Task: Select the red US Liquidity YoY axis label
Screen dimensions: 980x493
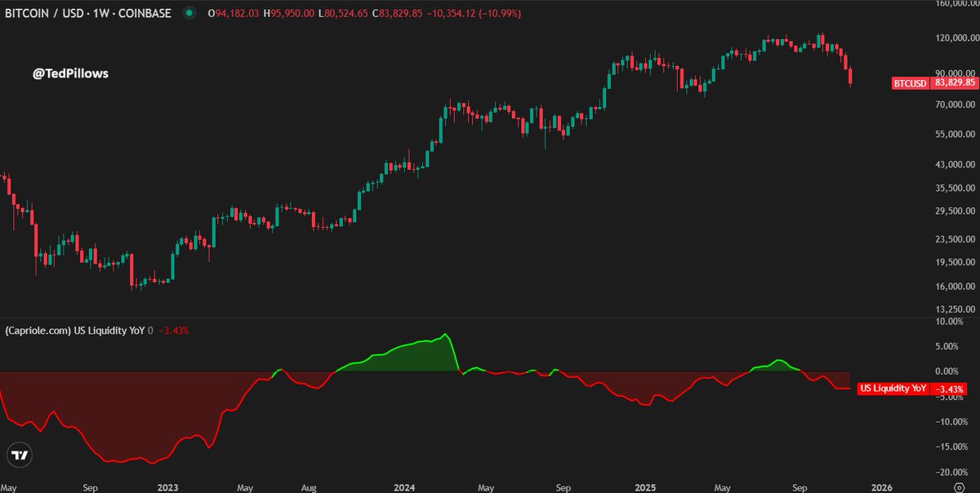Action: [x=893, y=389]
